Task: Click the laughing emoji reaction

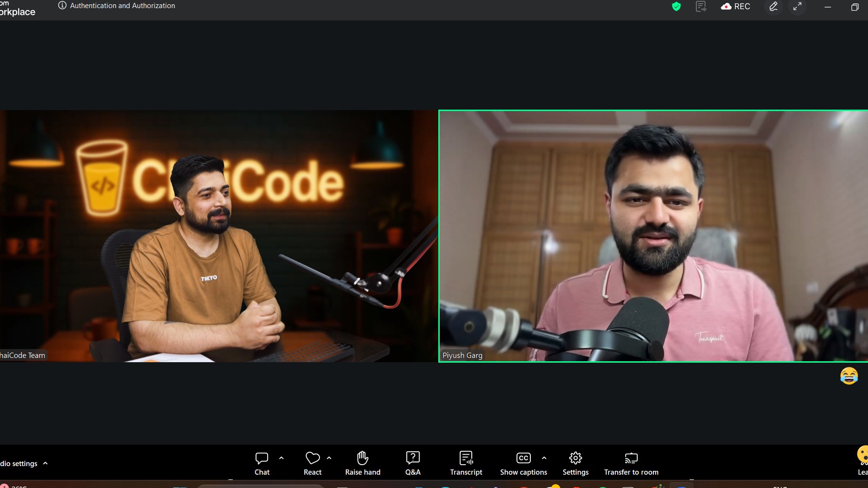Action: point(849,376)
